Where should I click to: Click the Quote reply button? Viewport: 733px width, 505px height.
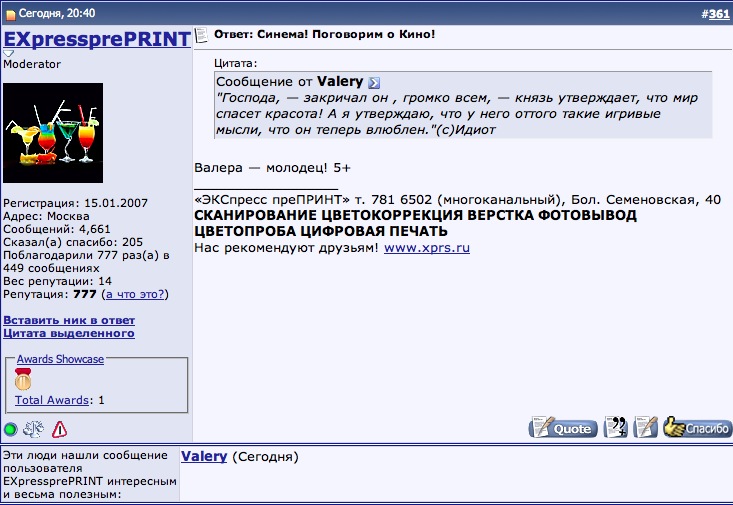563,428
